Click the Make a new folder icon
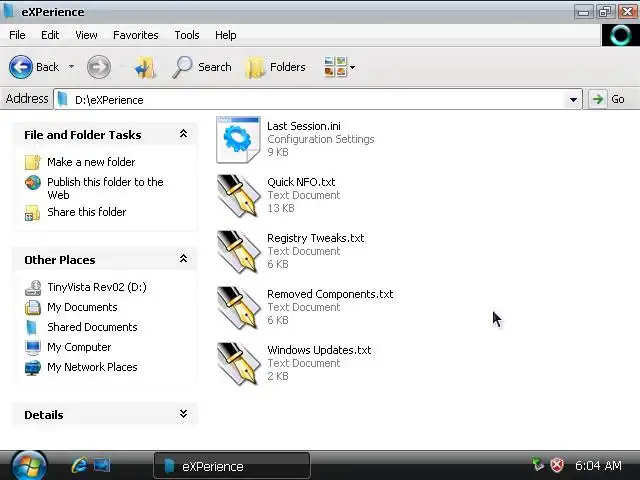This screenshot has width=640, height=480. point(33,162)
